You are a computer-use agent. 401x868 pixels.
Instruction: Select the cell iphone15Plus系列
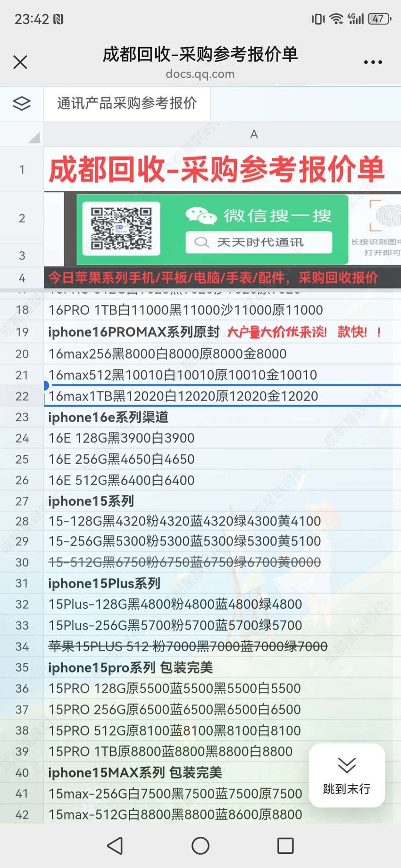222,583
